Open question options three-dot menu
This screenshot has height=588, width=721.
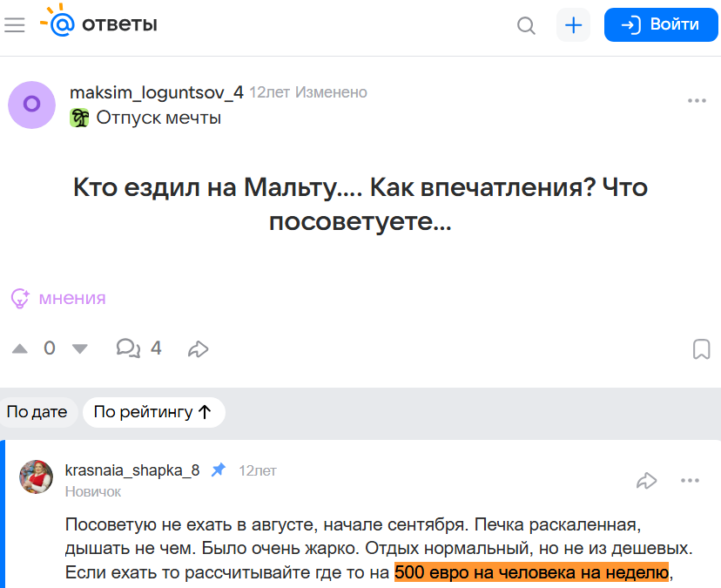pos(697,100)
